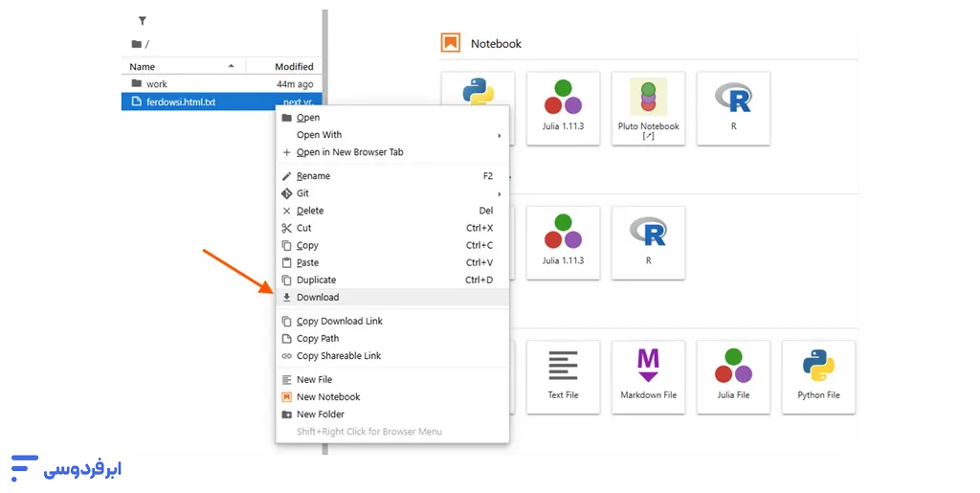
Task: Click the Delete menu entry
Action: 310,211
